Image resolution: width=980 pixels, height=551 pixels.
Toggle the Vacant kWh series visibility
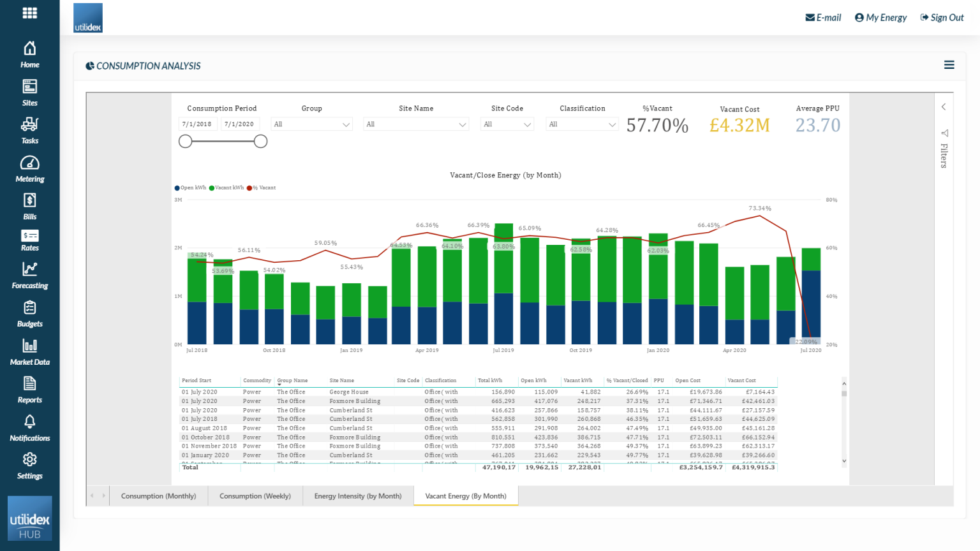pyautogui.click(x=225, y=187)
